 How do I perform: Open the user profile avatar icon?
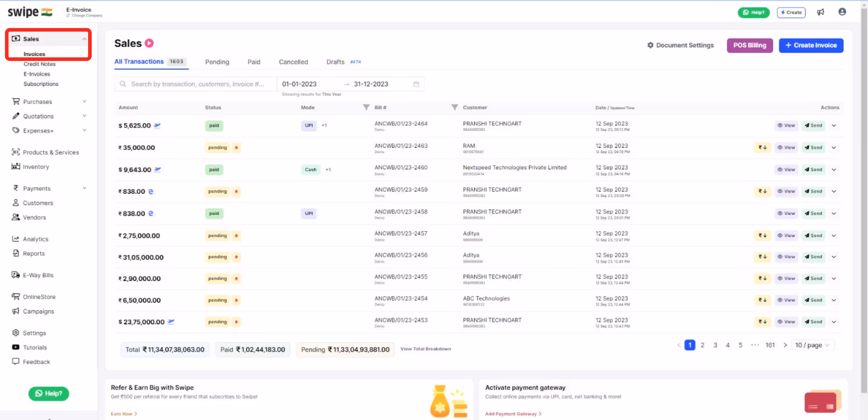[842, 12]
